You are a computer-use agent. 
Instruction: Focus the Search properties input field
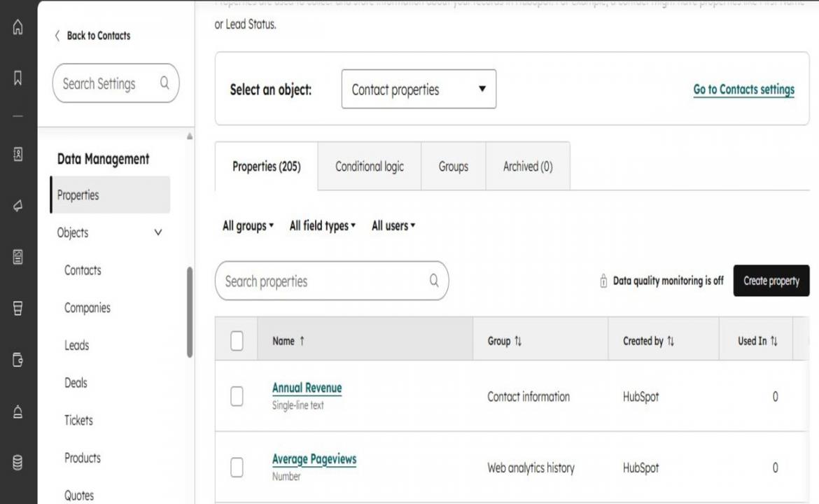point(332,281)
